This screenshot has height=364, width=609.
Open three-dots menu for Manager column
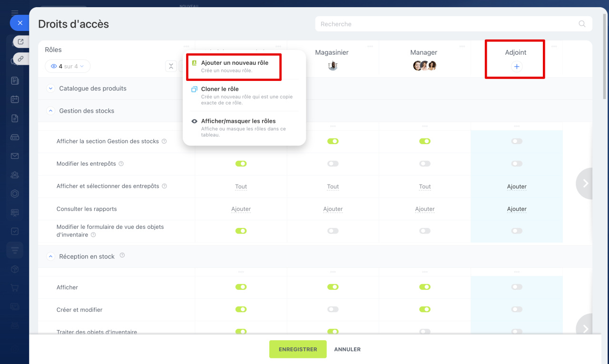tap(462, 47)
